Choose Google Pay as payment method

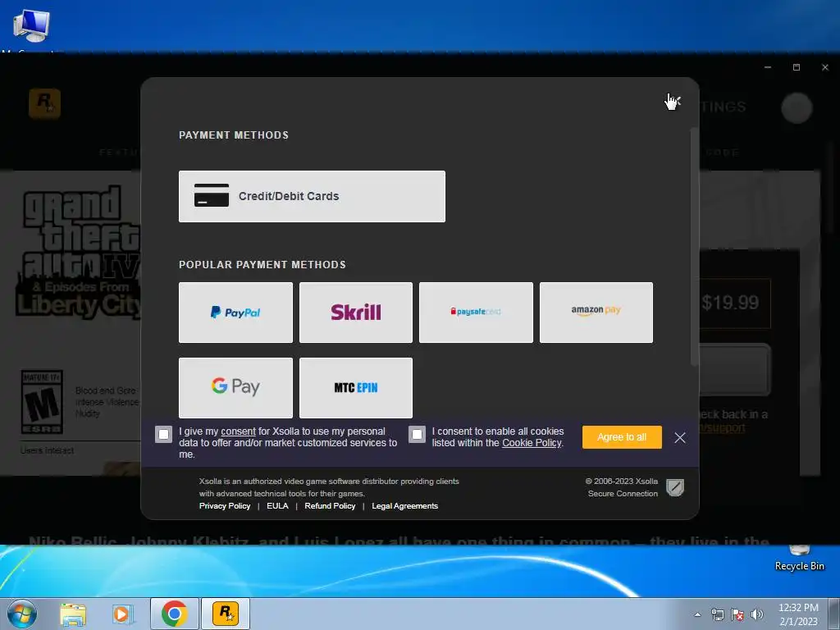tap(235, 387)
